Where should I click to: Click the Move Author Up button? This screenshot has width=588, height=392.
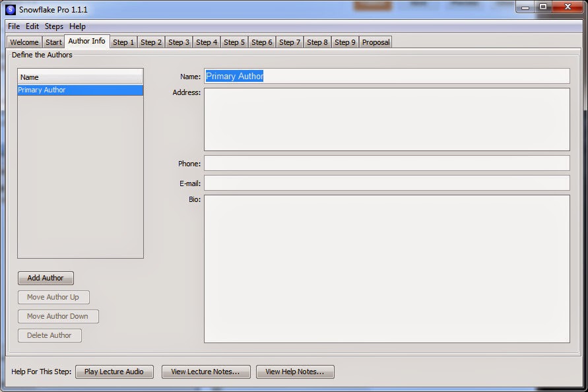point(53,297)
